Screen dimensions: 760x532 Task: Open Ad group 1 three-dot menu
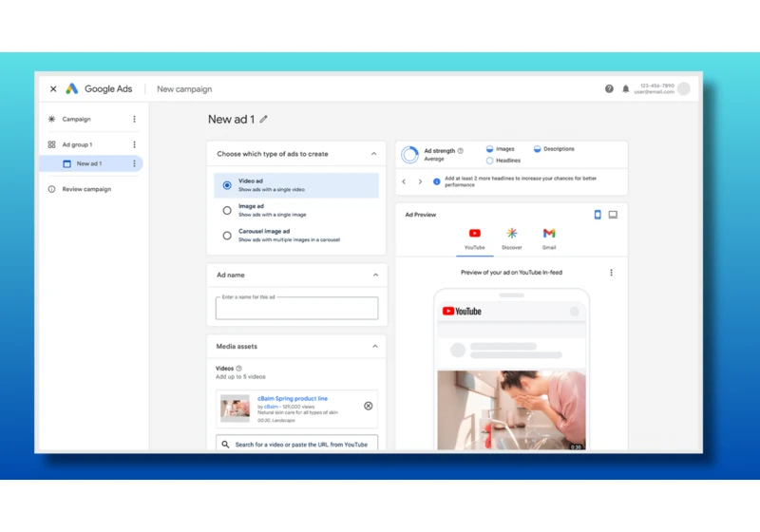click(134, 144)
